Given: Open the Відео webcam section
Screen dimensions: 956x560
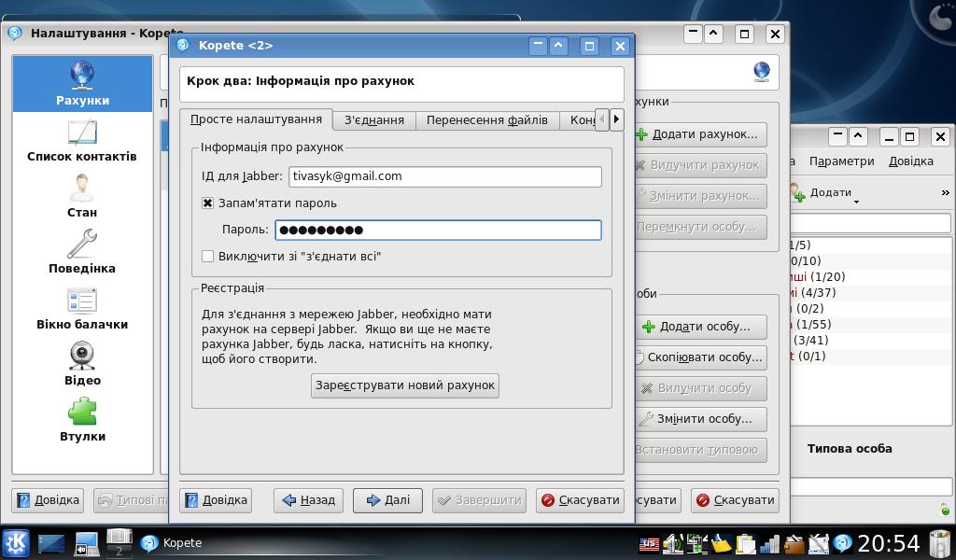Looking at the screenshot, I should (82, 364).
